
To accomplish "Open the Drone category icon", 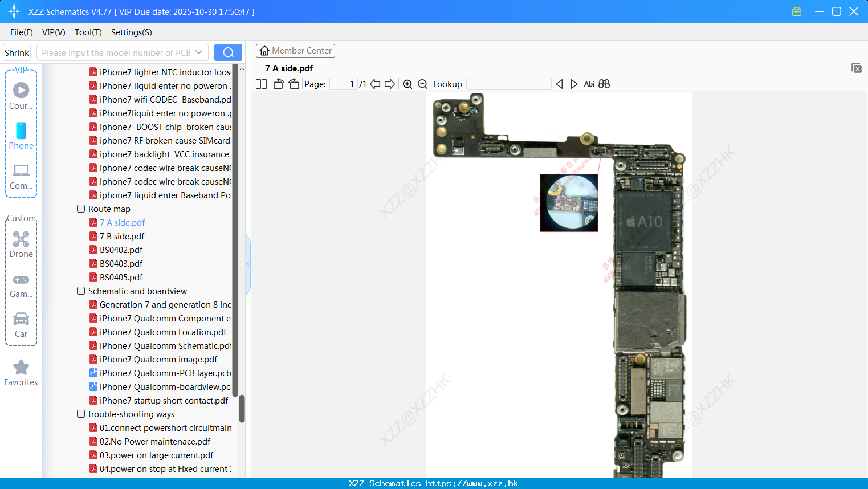I will click(21, 244).
